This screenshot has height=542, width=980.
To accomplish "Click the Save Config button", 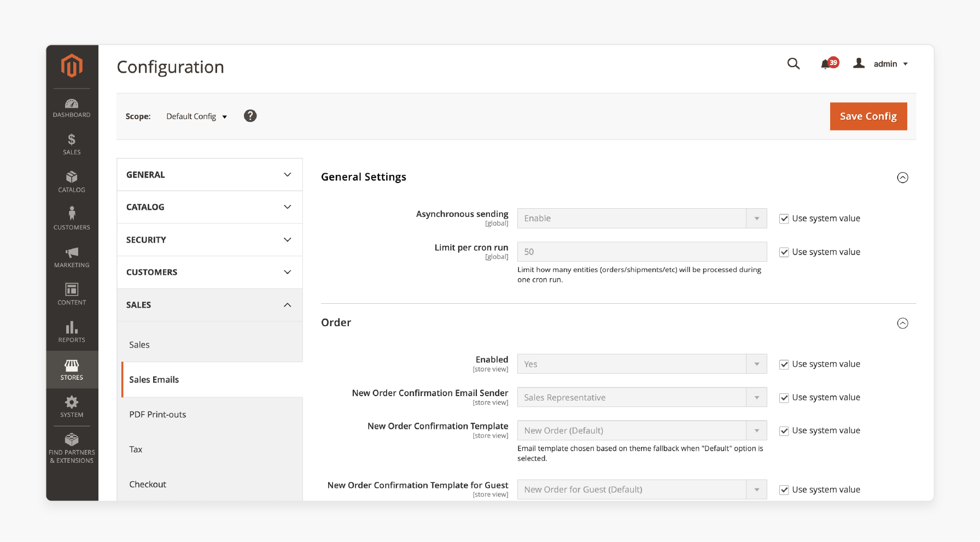I will click(868, 116).
